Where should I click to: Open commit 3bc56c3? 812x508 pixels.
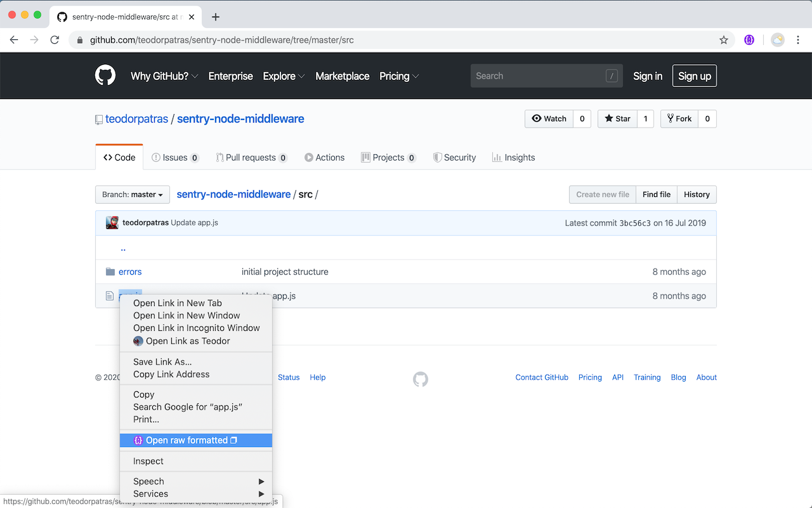635,223
